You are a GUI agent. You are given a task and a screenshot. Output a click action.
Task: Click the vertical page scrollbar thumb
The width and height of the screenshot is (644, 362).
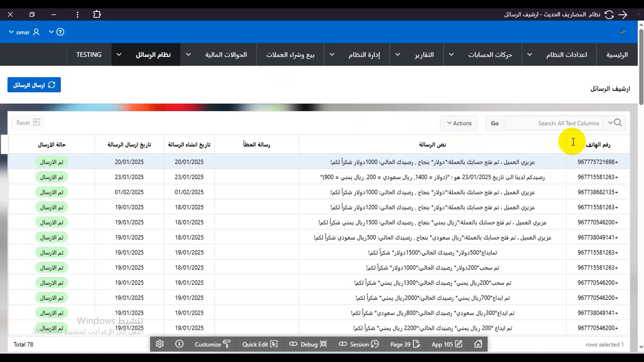coord(641,67)
